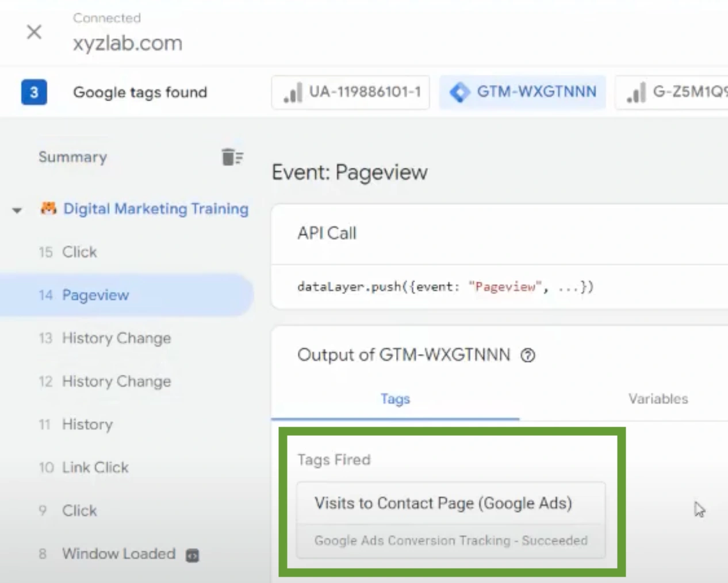Open the Summary view
The image size is (728, 583).
click(x=72, y=157)
